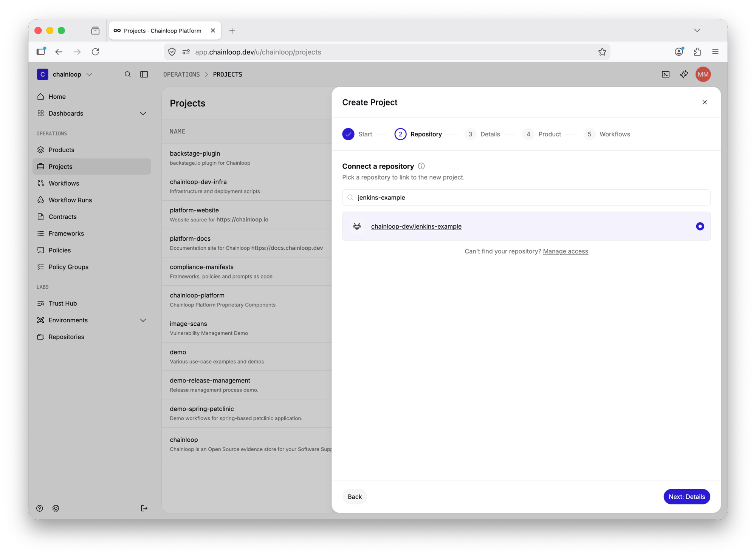The width and height of the screenshot is (756, 557).
Task: Click the GitLab logo of jenkins-example repository
Action: coord(357,226)
